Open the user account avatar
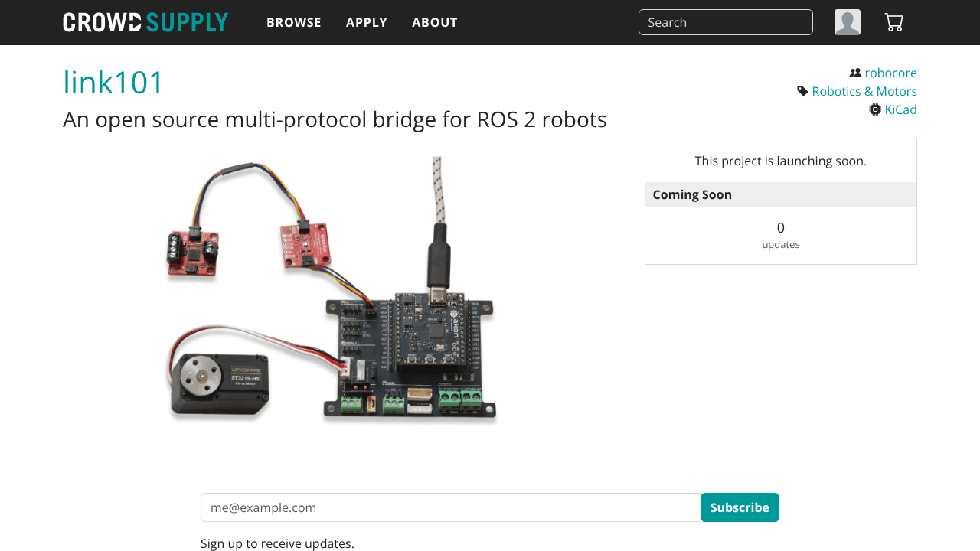The image size is (980, 551). 848,22
